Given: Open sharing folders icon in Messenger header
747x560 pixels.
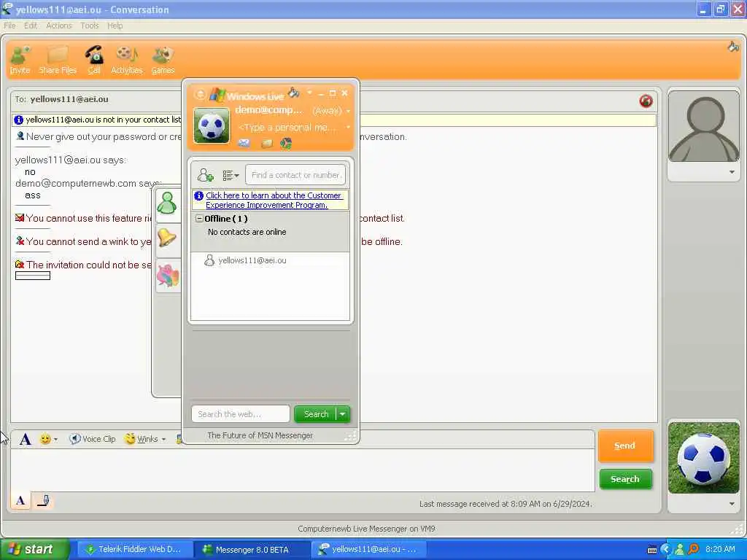Looking at the screenshot, I should pos(267,143).
